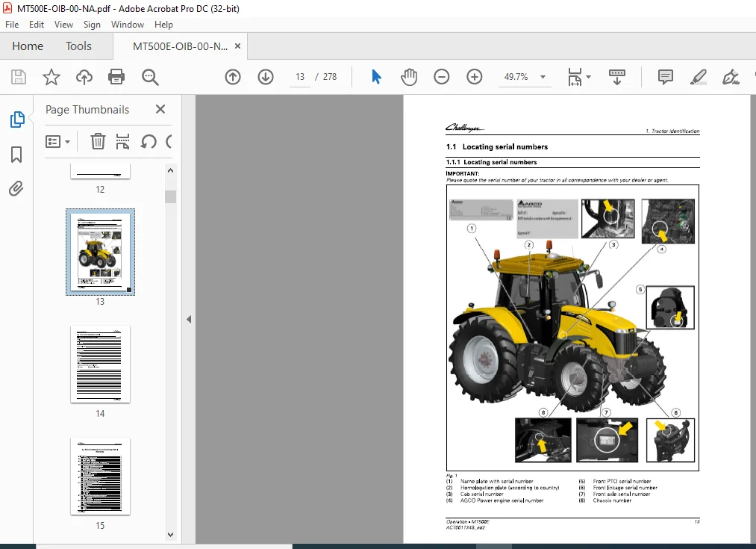The image size is (756, 549).
Task: Bookmark document with the star icon
Action: (51, 77)
